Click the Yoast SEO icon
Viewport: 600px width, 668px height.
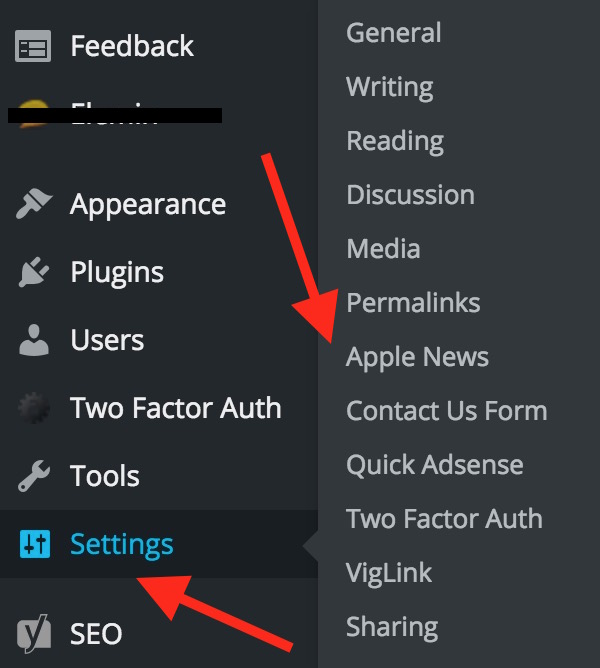[34, 634]
